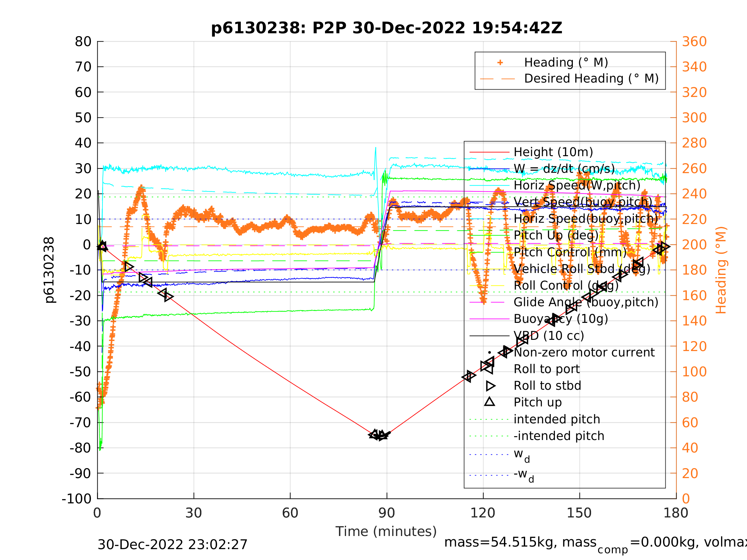The height and width of the screenshot is (560, 747).
Task: Click the p6130238 left axis label
Action: click(x=49, y=270)
